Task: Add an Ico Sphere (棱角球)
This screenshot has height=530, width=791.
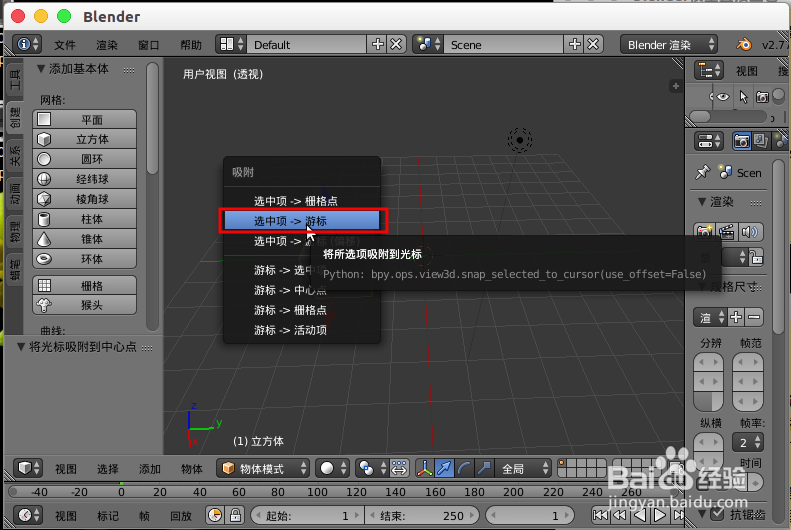Action: tap(85, 199)
